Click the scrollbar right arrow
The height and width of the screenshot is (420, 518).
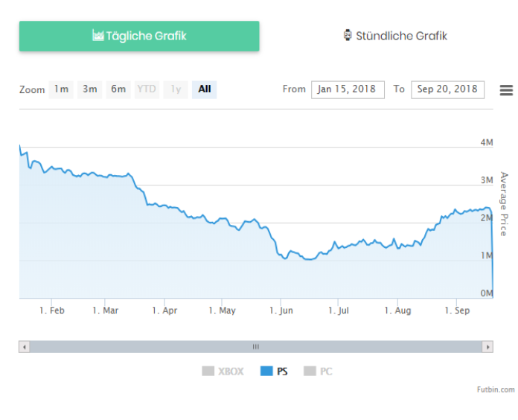[x=487, y=347]
